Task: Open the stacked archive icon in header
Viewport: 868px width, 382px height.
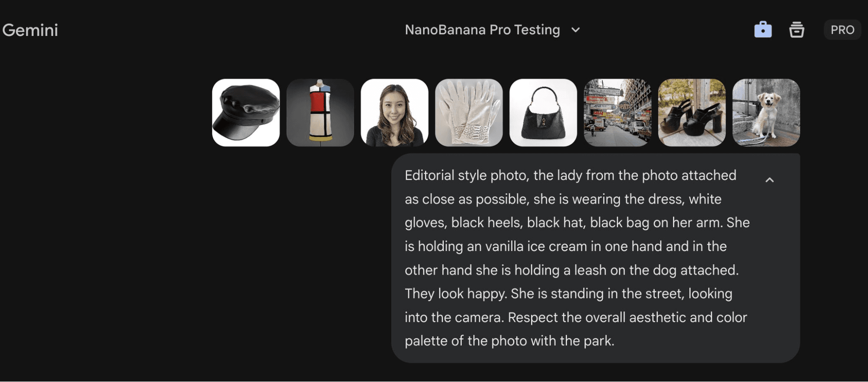Action: pos(796,30)
